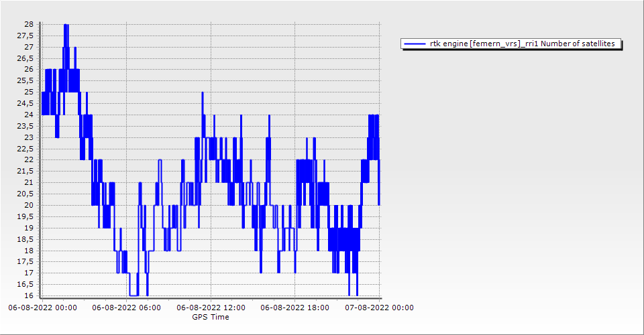Image resolution: width=644 pixels, height=335 pixels.
Task: Click the '07-08-2022 00:00' x-axis label
Action: coord(379,308)
